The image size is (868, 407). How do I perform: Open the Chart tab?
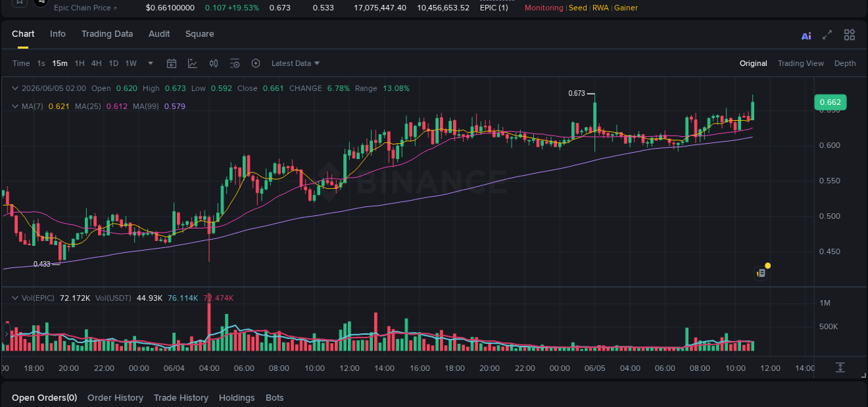click(23, 34)
